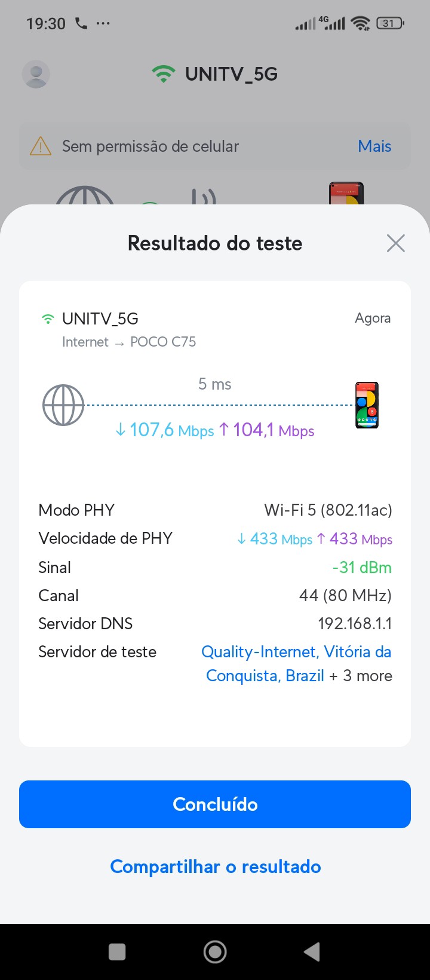This screenshot has width=430, height=980.
Task: Tap the profile avatar icon
Action: pyautogui.click(x=36, y=74)
